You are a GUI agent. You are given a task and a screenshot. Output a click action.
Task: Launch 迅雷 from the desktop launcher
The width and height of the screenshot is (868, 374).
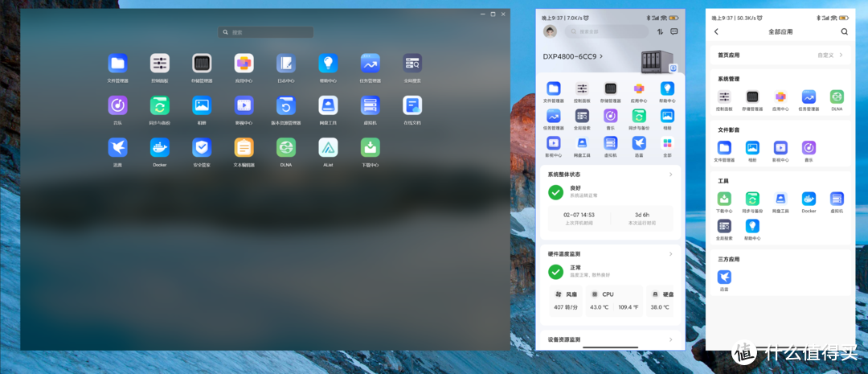click(117, 147)
